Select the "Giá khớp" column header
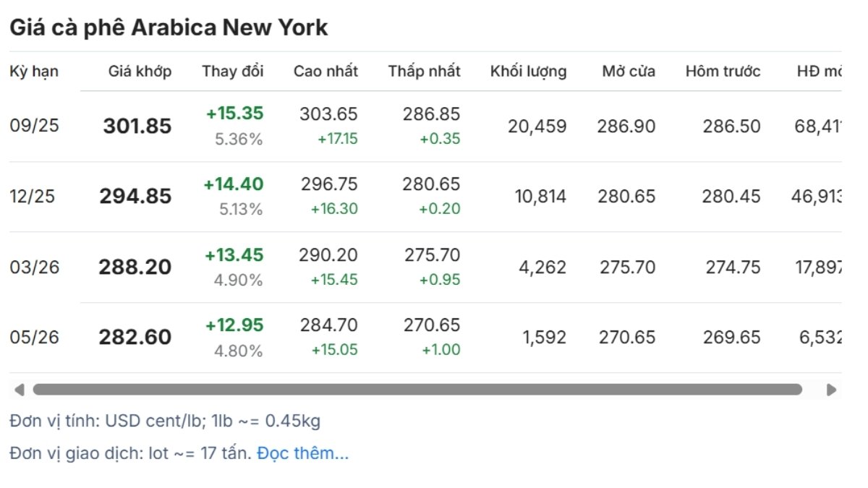This screenshot has height=488, width=868. tap(140, 71)
